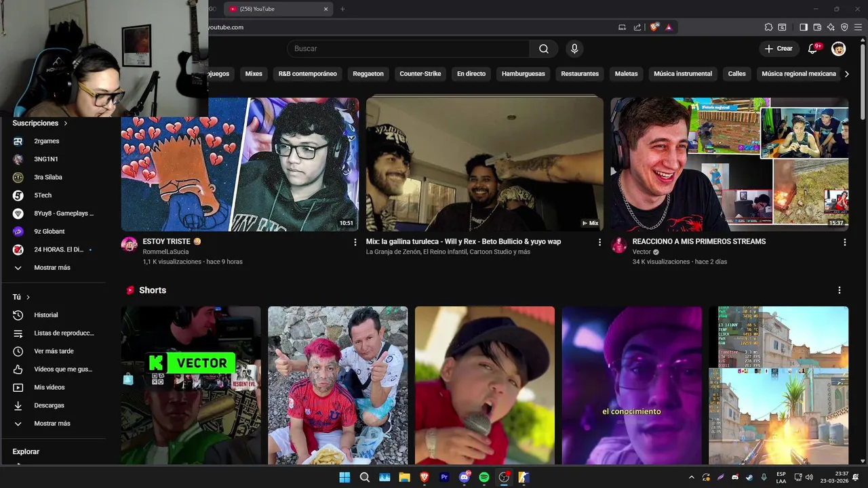868x488 pixels.
Task: Open Descargas in sidebar
Action: click(54, 405)
